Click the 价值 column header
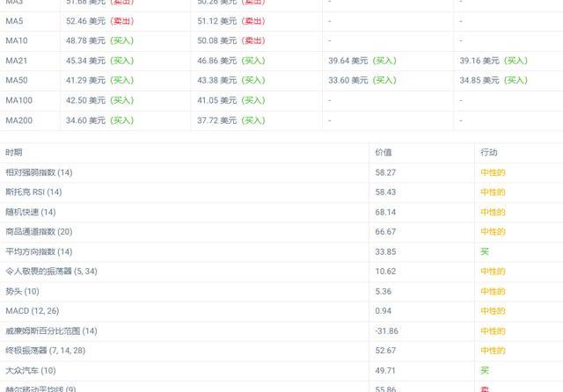This screenshot has height=392, width=563. [384, 153]
